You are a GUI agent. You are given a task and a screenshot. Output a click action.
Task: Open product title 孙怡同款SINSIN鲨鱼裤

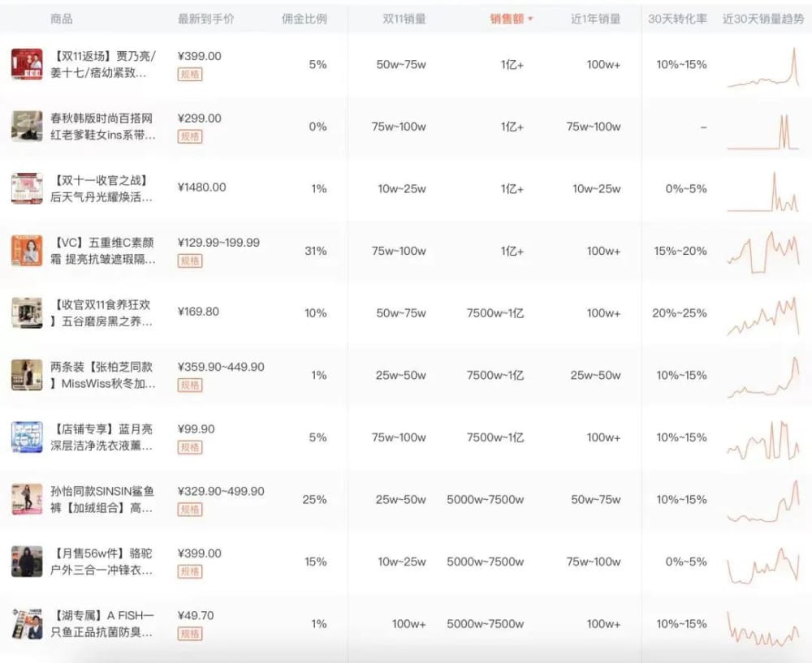(x=102, y=499)
